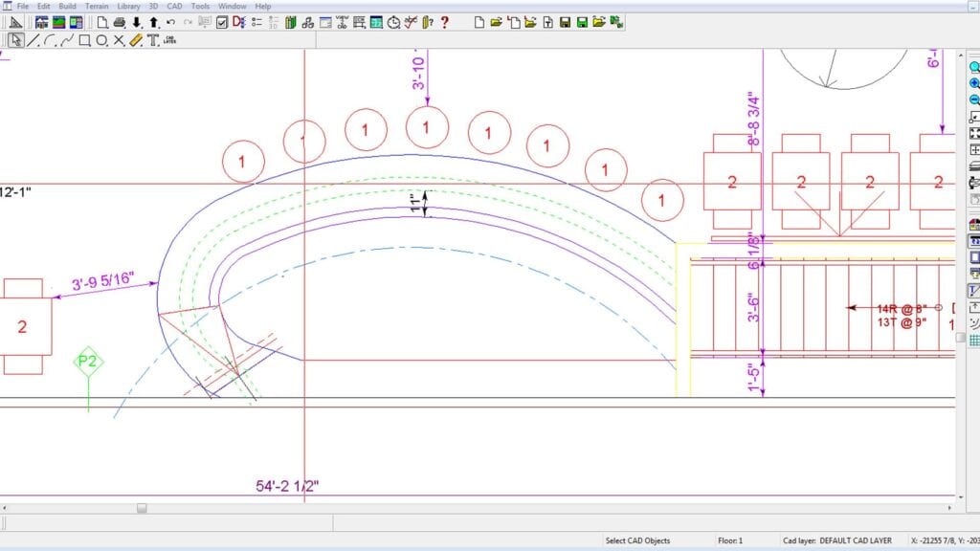Click the vertical scrollbar up arrow
Screen dimensions: 980x551
tap(961, 55)
